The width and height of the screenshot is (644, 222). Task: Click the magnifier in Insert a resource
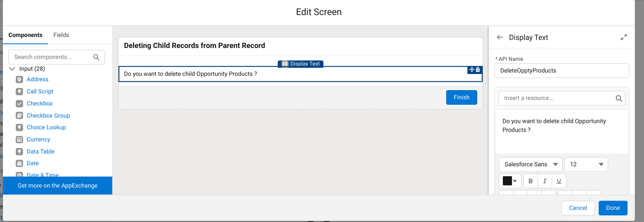click(619, 98)
